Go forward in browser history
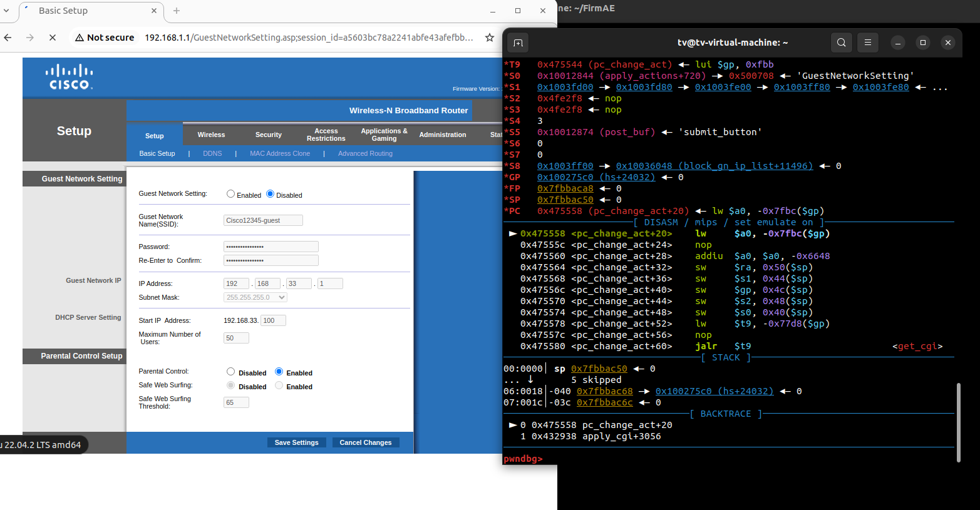The width and height of the screenshot is (980, 510). 30,38
